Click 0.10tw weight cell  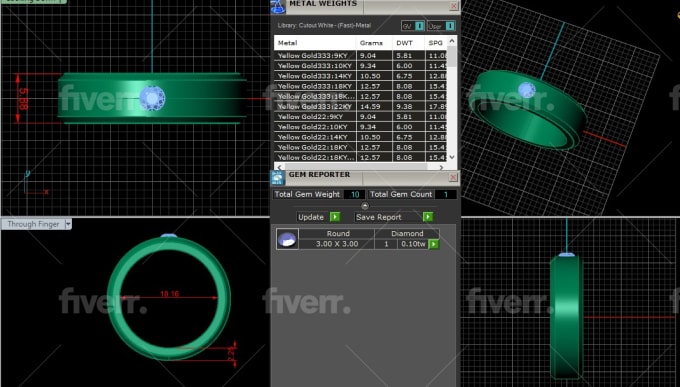(413, 244)
